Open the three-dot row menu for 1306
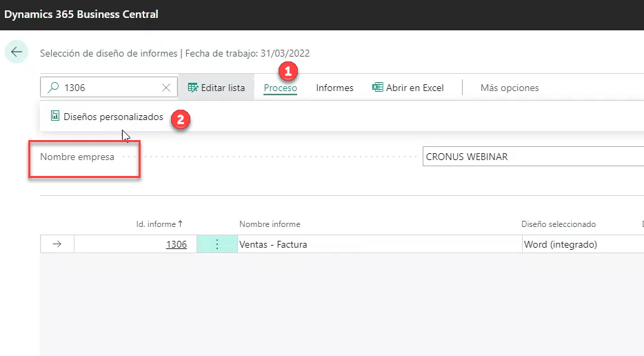The height and width of the screenshot is (356, 644). (217, 244)
